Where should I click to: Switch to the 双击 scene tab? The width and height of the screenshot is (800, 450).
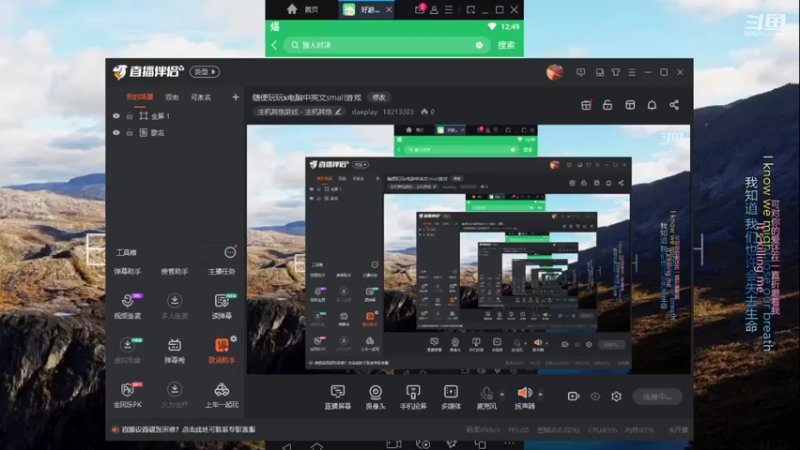tap(172, 97)
